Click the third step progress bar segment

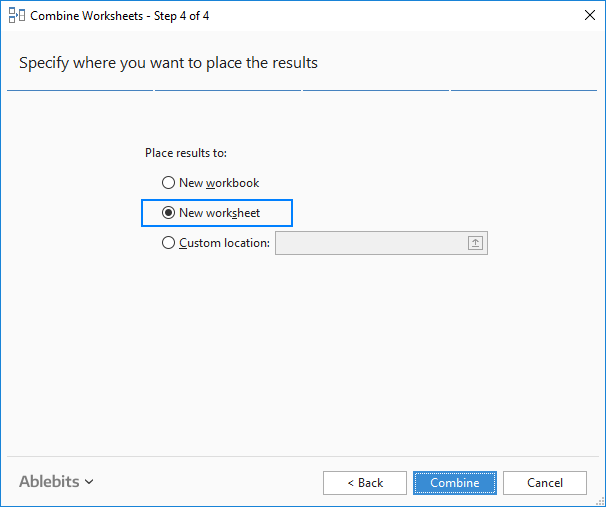[x=376, y=90]
